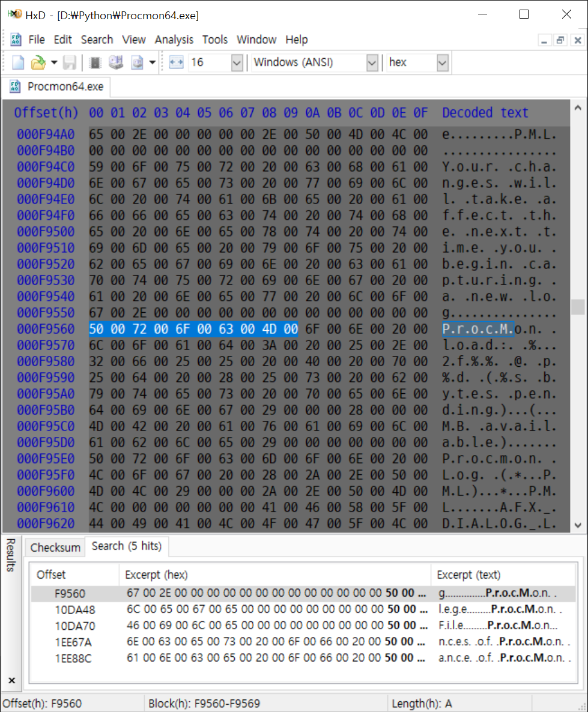This screenshot has width=588, height=712.
Task: Click status bar 'Block(h): F9560-F9569'
Action: (x=204, y=704)
